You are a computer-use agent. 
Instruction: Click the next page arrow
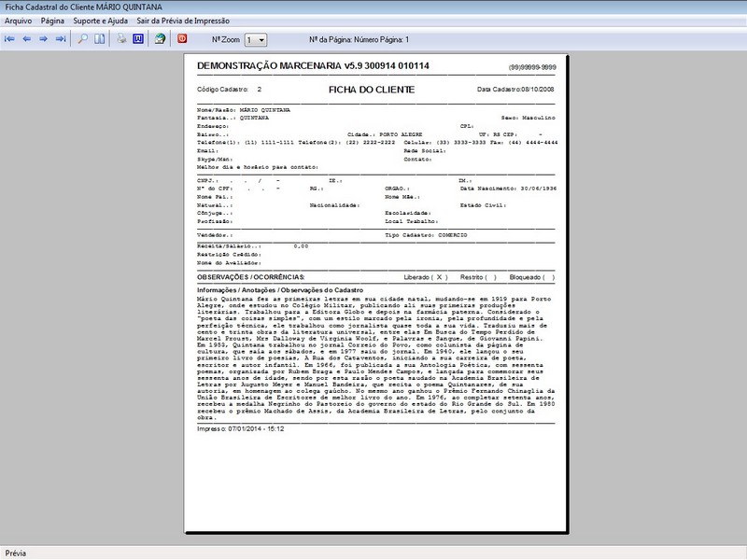coord(44,39)
